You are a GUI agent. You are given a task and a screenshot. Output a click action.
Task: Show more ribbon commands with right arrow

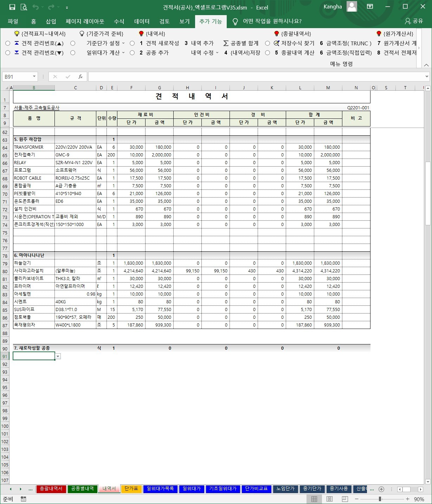point(419,48)
